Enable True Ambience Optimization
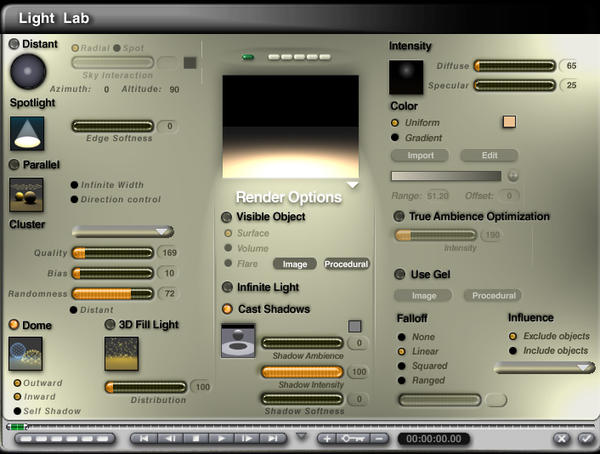Screen dimensions: 600x454 [x=399, y=216]
